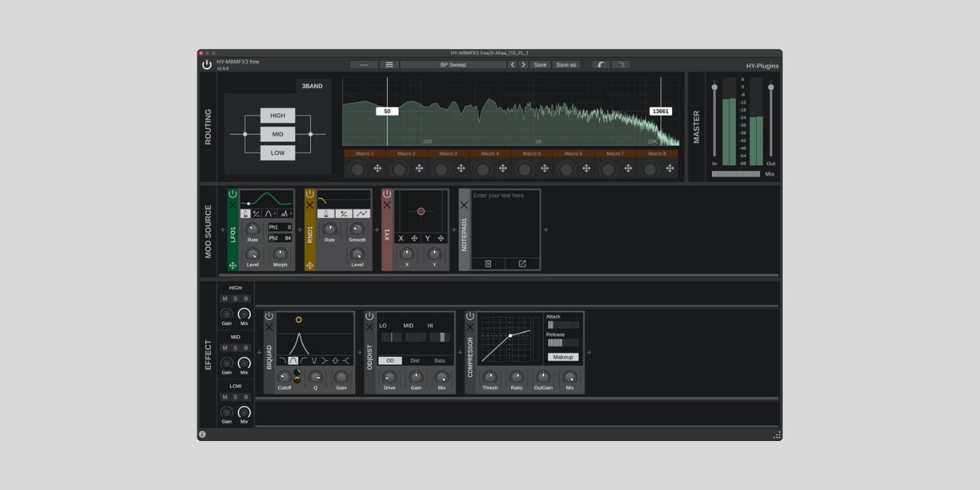Open the info icon at bottom left
The height and width of the screenshot is (490, 980).
click(x=202, y=435)
